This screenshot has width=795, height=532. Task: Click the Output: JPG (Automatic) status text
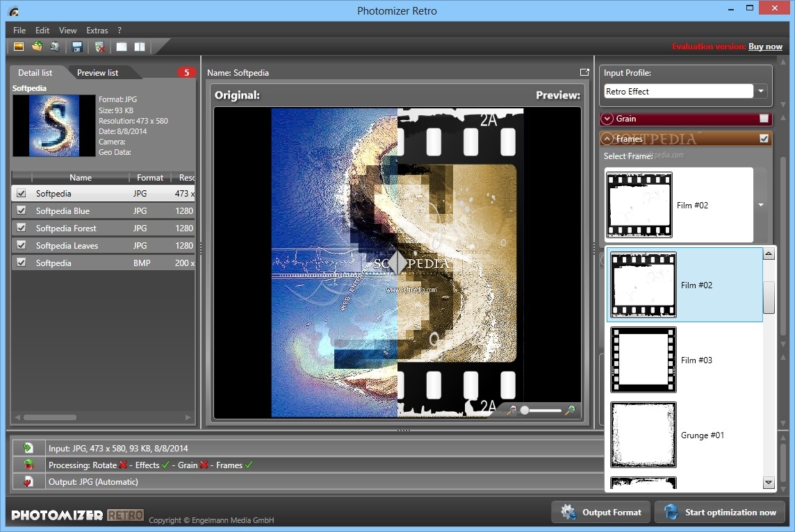tap(93, 481)
